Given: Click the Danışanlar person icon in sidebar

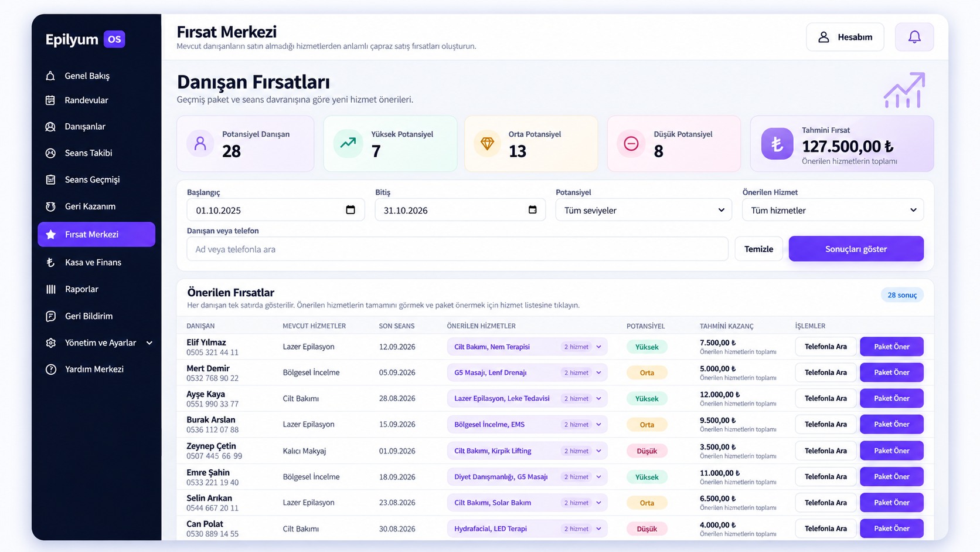Looking at the screenshot, I should [x=50, y=127].
